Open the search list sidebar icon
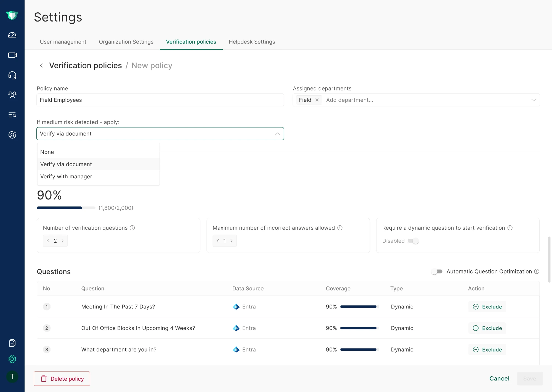Screen dimensions: 552x392 [12, 115]
